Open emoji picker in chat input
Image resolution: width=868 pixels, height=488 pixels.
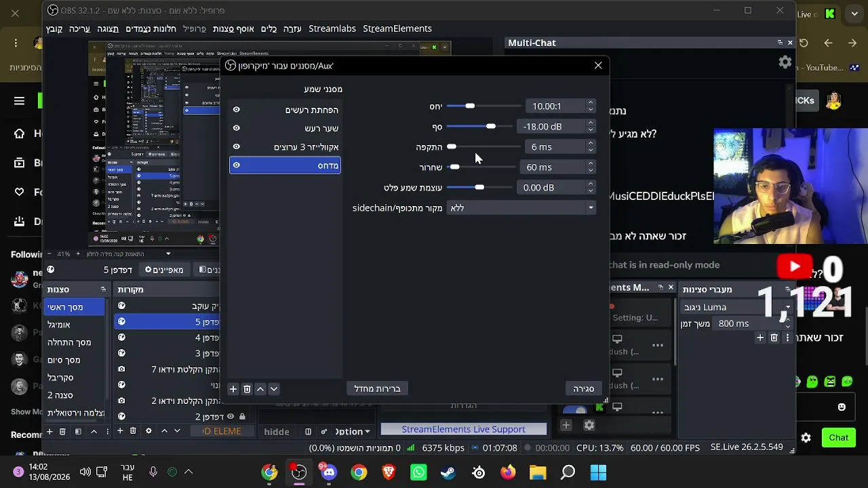pyautogui.click(x=842, y=407)
